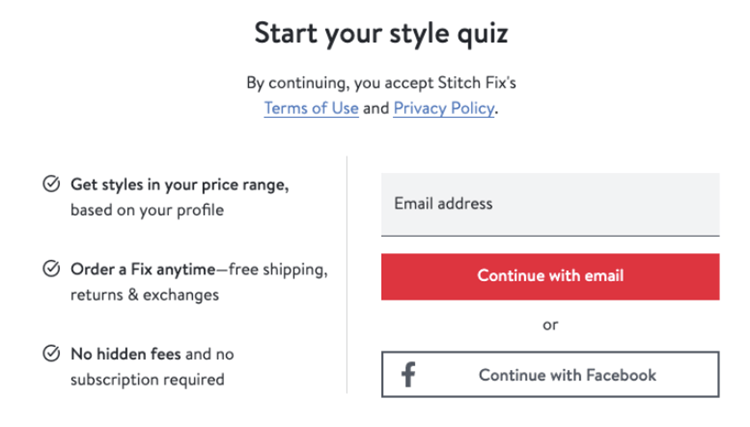
Task: Click the No hidden fees bold text
Action: click(126, 354)
